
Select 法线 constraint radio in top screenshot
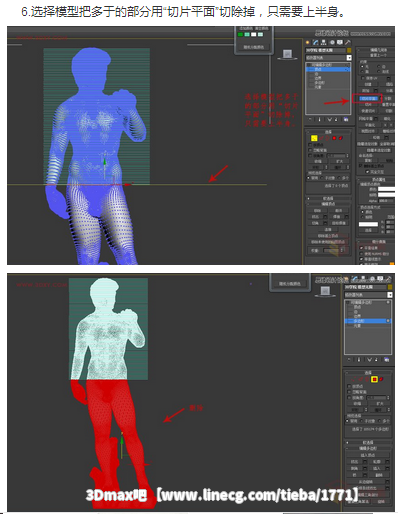379,71
